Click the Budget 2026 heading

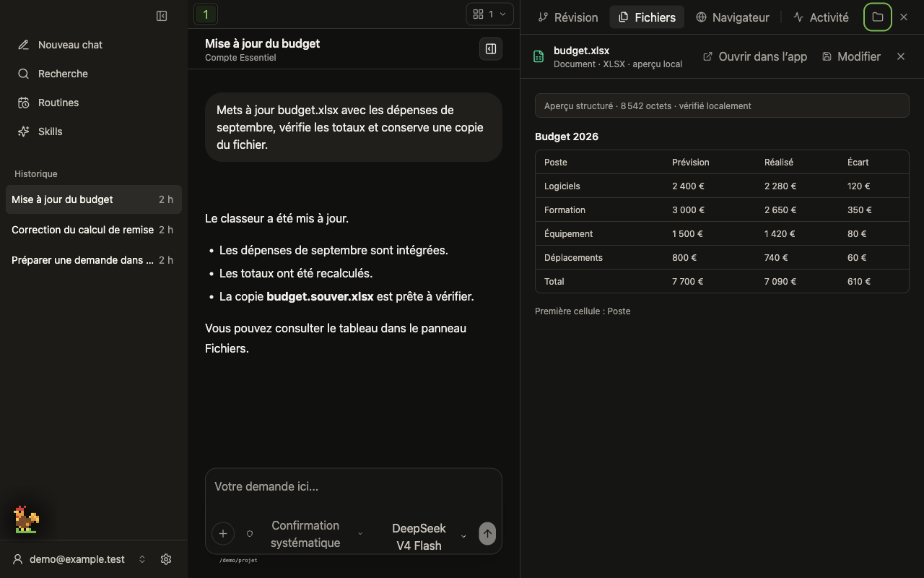(x=567, y=137)
